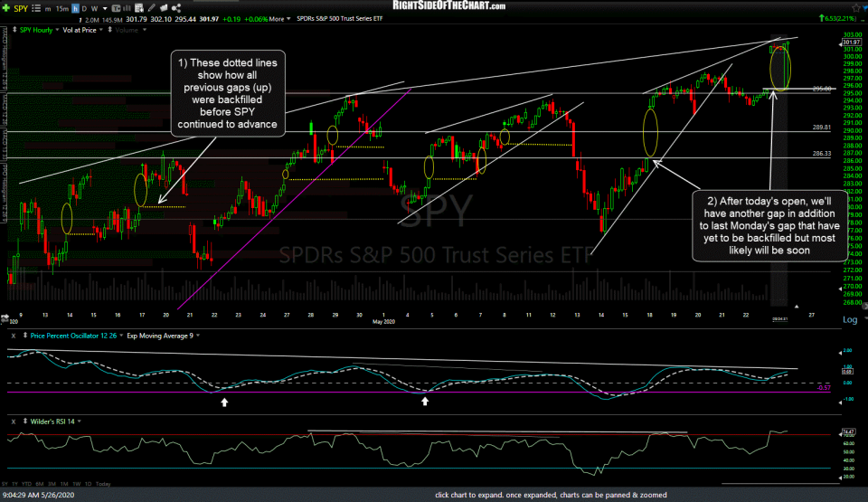The width and height of the screenshot is (868, 502).
Task: Open the More dropdown in quote bar
Action: tap(279, 19)
